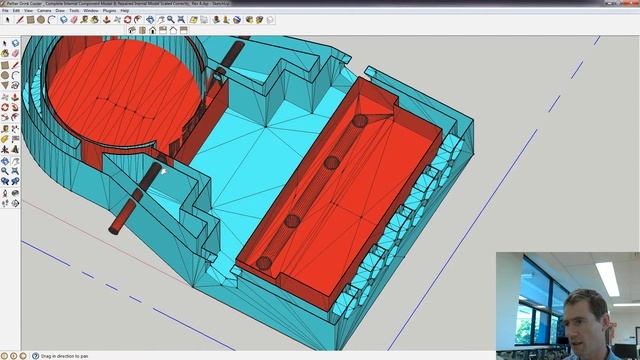Select the Protractor tool
The image size is (640, 360).
pyautogui.click(x=5, y=139)
